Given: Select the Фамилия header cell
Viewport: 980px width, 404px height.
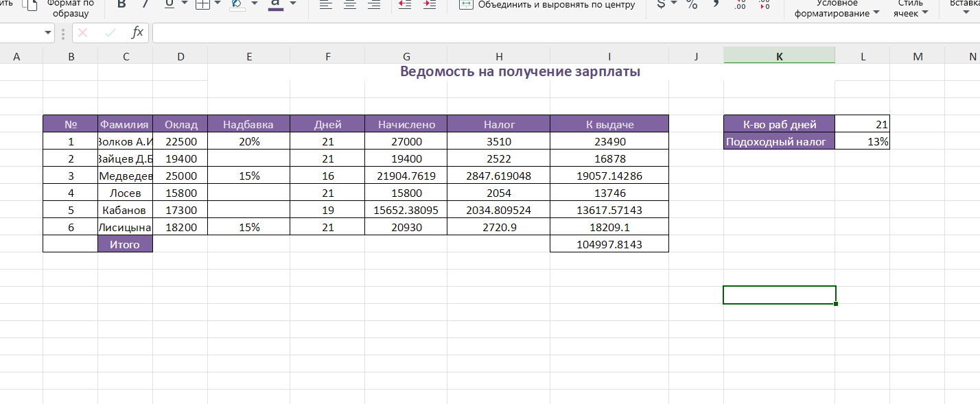Looking at the screenshot, I should click(x=126, y=124).
